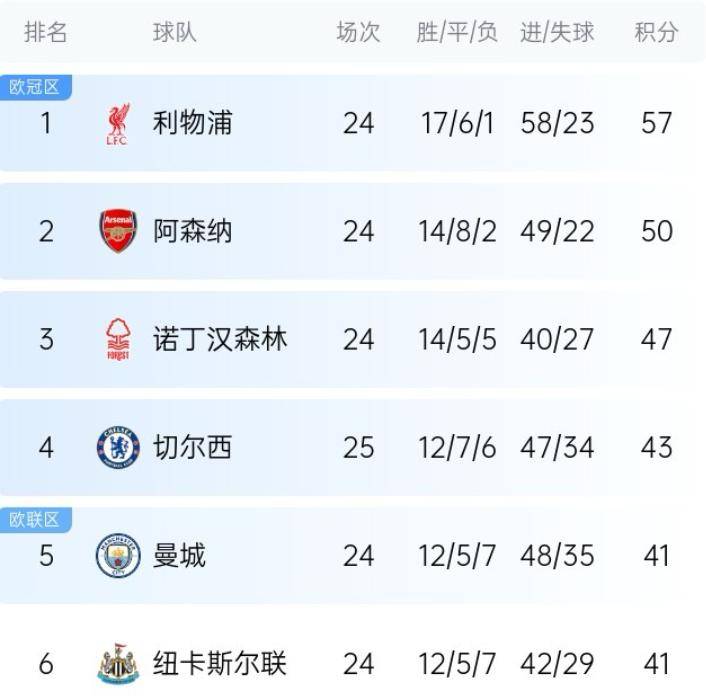The image size is (706, 699).
Task: Open team name 诺丁汉森林
Action: (220, 339)
